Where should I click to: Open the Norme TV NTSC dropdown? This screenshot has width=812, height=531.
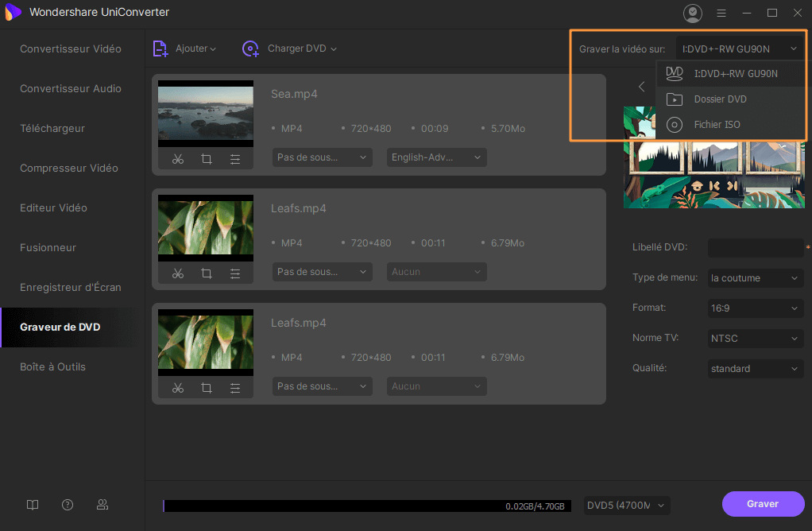tap(755, 339)
